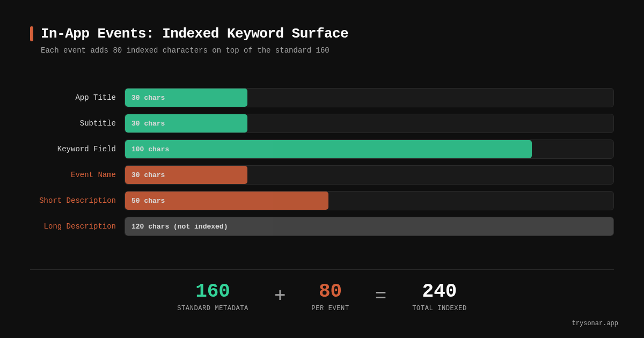Click the gray '120 chars (not indexed)' bar

click(x=369, y=226)
